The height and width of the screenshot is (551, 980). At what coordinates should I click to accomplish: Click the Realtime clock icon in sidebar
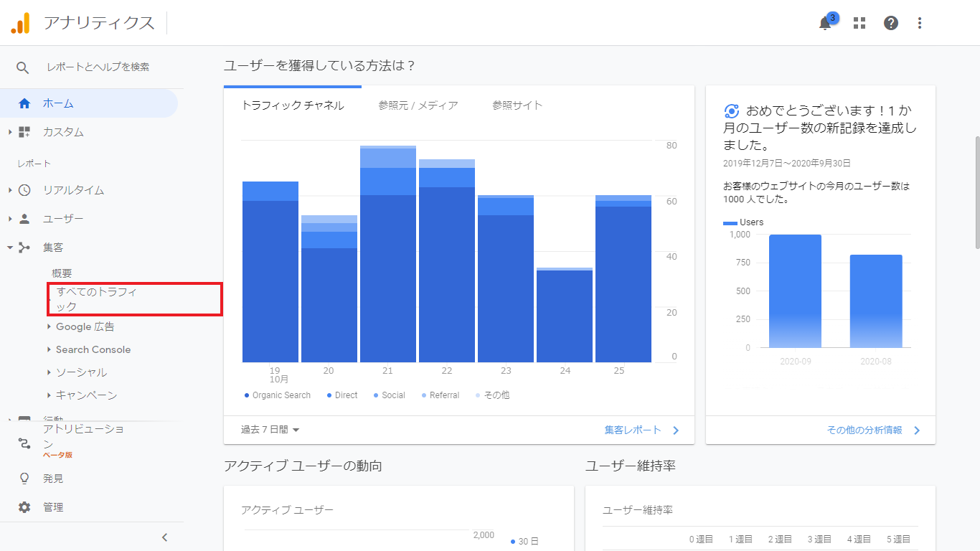(24, 190)
